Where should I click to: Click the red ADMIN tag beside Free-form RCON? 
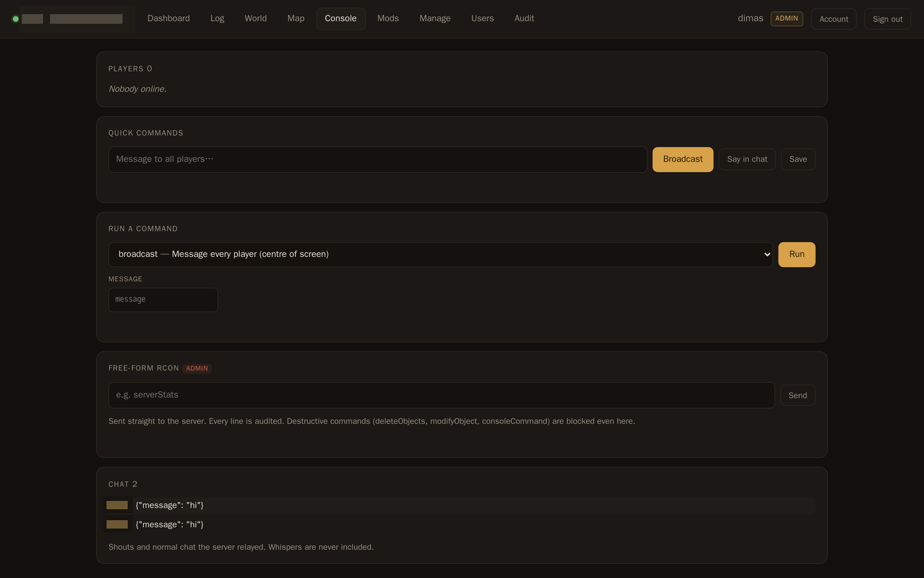coord(197,369)
